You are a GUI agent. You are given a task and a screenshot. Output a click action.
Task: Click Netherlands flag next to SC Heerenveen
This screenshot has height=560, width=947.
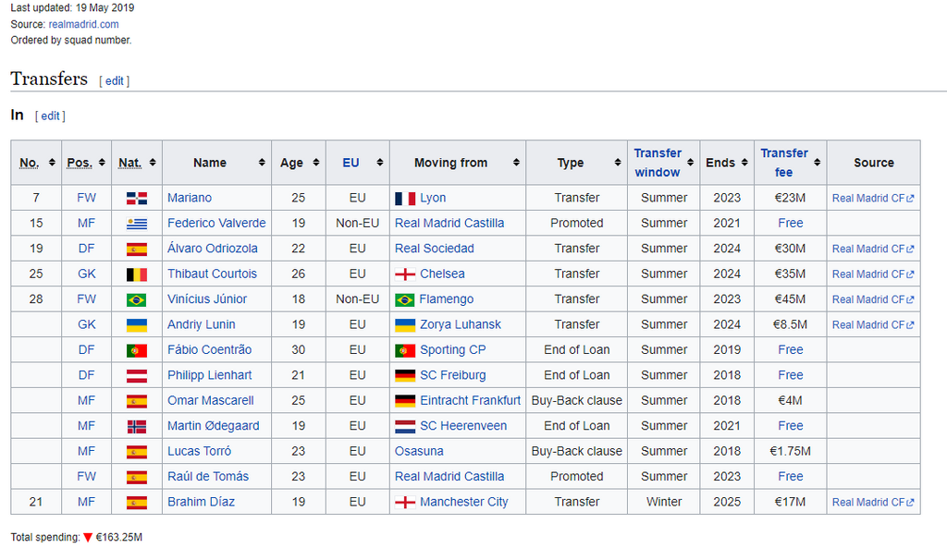tap(405, 426)
